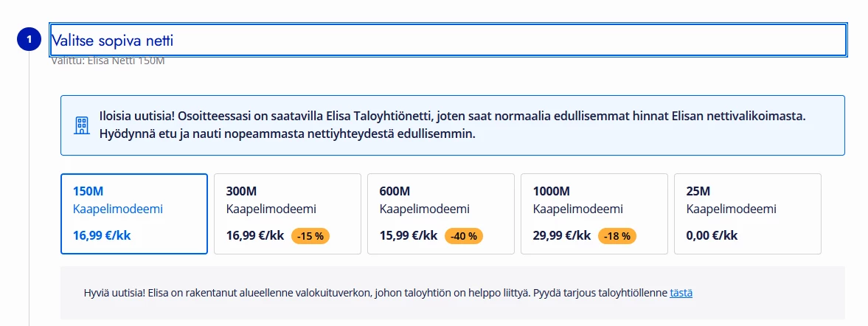Choose the 300M plan card
Image resolution: width=868 pixels, height=326 pixels.
287,214
